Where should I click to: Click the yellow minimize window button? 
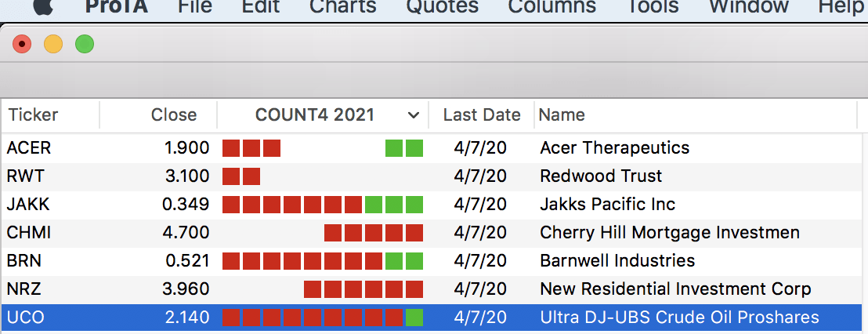tap(53, 44)
